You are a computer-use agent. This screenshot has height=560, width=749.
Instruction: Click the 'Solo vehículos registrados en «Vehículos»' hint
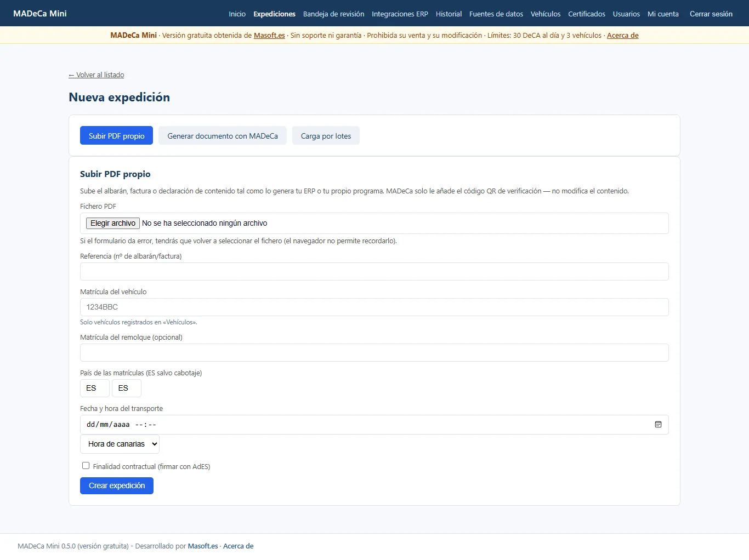coord(139,322)
